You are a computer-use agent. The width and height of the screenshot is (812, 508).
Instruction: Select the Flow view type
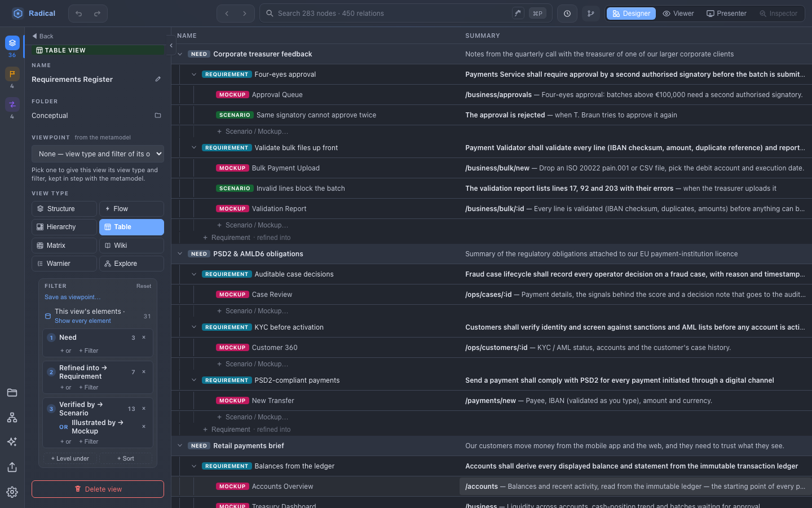(x=131, y=209)
